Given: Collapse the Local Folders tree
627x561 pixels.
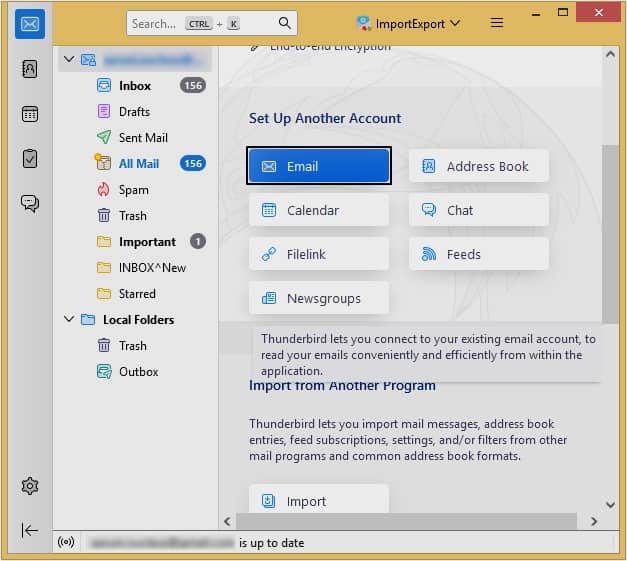Looking at the screenshot, I should [x=69, y=319].
